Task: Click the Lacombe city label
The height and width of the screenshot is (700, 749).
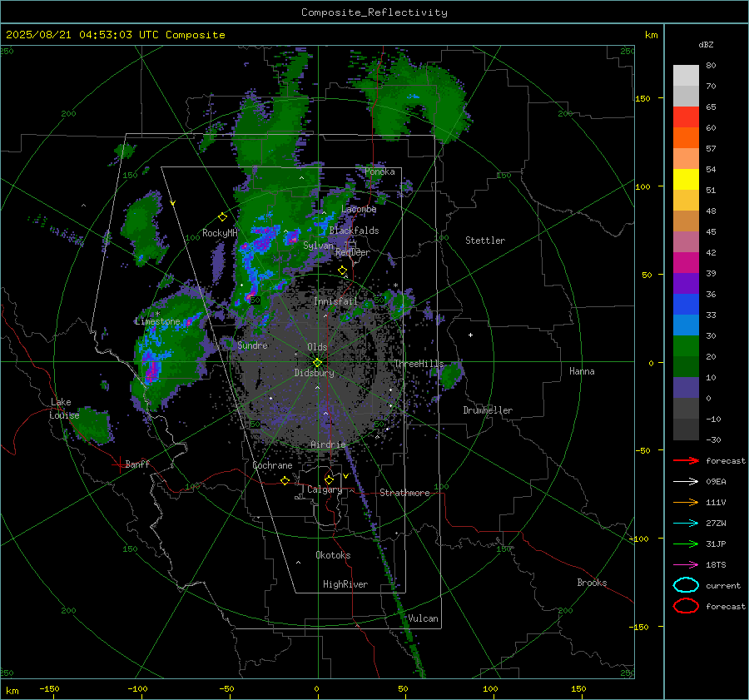Action: (359, 209)
